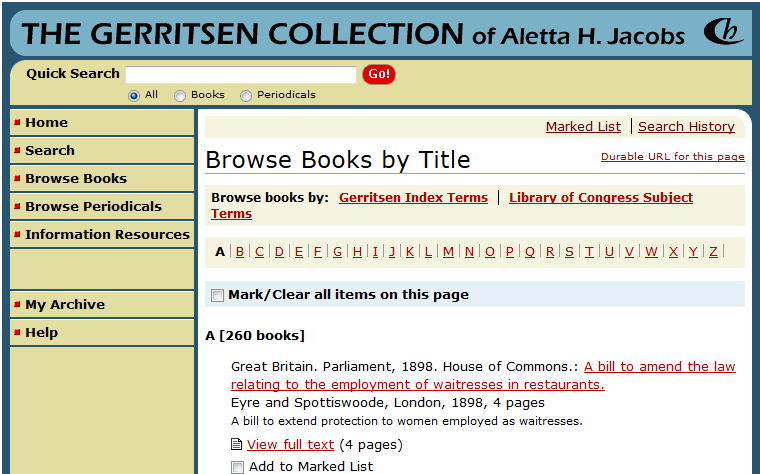Click 'Eyre and Spottiswoode, London, 1898' text
This screenshot has height=474, width=760.
coord(358,403)
